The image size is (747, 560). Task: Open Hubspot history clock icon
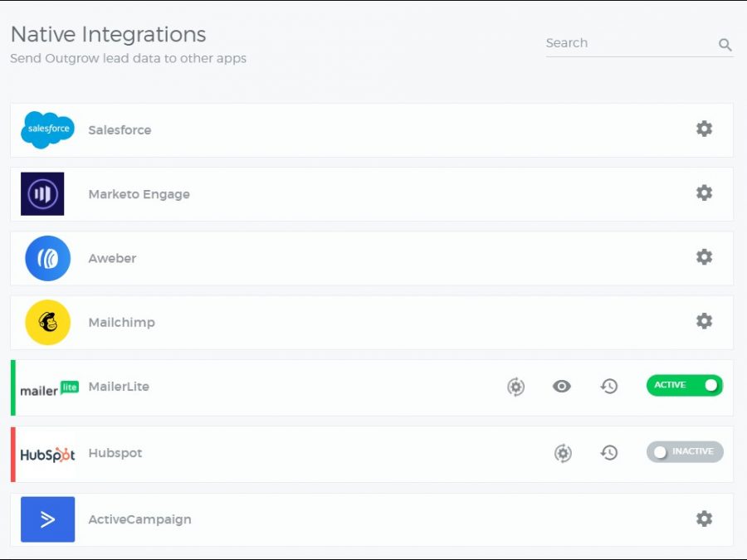click(609, 453)
